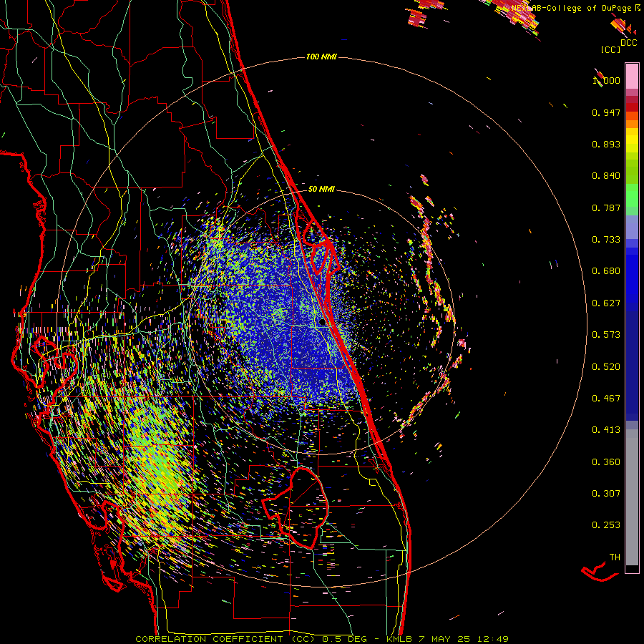Click the 0.947 legend value
The image size is (644, 644).
606,112
